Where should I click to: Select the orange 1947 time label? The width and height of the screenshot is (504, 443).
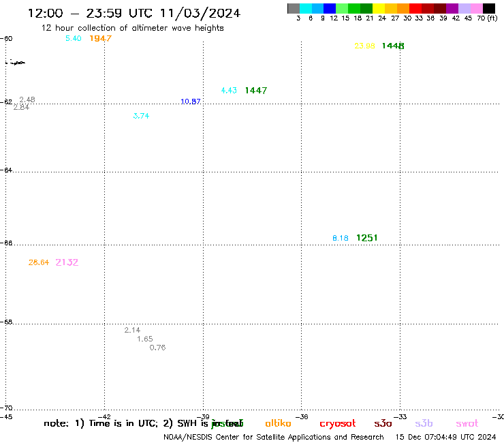pyautogui.click(x=100, y=38)
